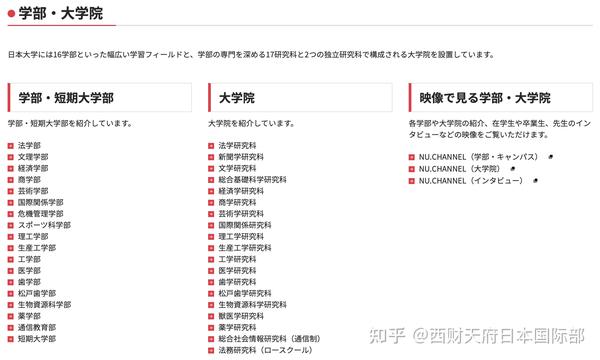Open the 生産工学研究科 link
The image size is (600, 360).
tap(245, 248)
